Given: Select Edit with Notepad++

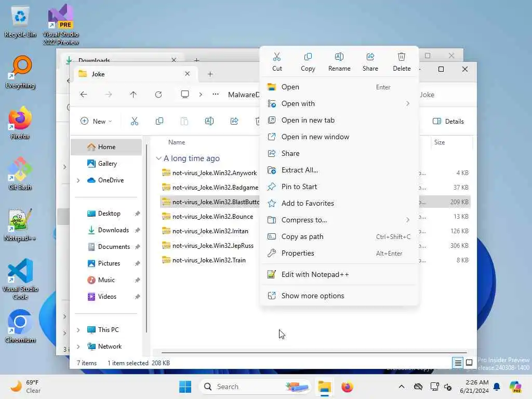Looking at the screenshot, I should tap(339, 274).
